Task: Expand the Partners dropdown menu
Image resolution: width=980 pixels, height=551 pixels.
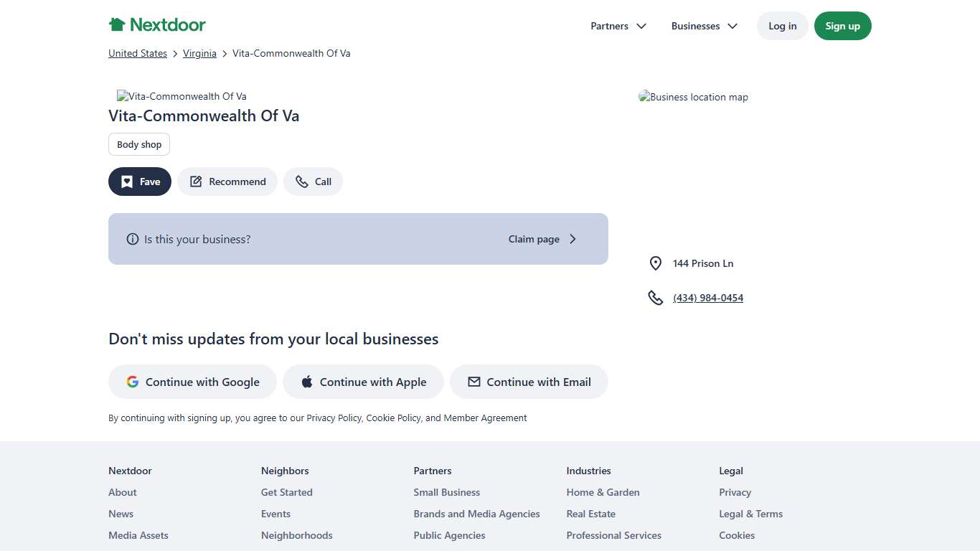Action: (618, 26)
